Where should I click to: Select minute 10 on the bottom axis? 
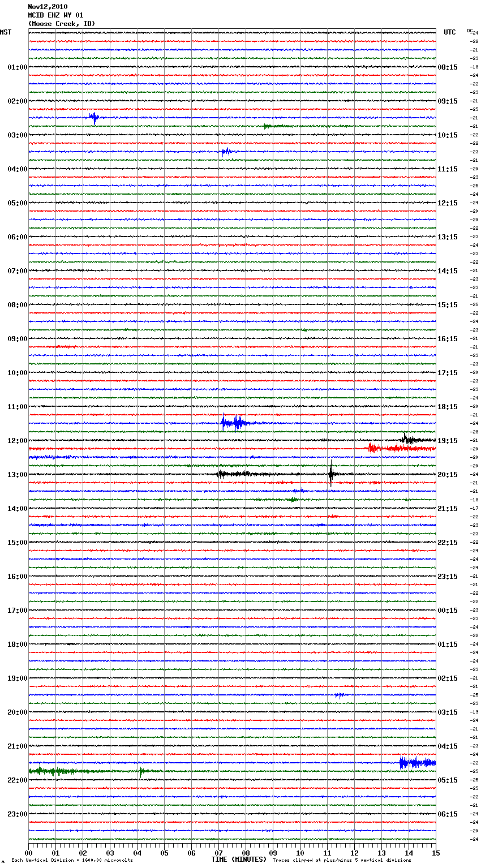tap(300, 853)
